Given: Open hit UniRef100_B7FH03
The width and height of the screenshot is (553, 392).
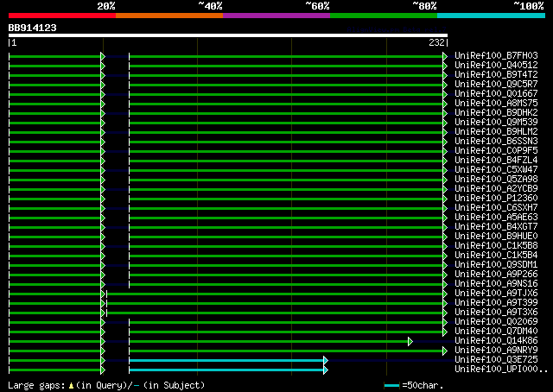Looking at the screenshot, I should click(x=496, y=55).
